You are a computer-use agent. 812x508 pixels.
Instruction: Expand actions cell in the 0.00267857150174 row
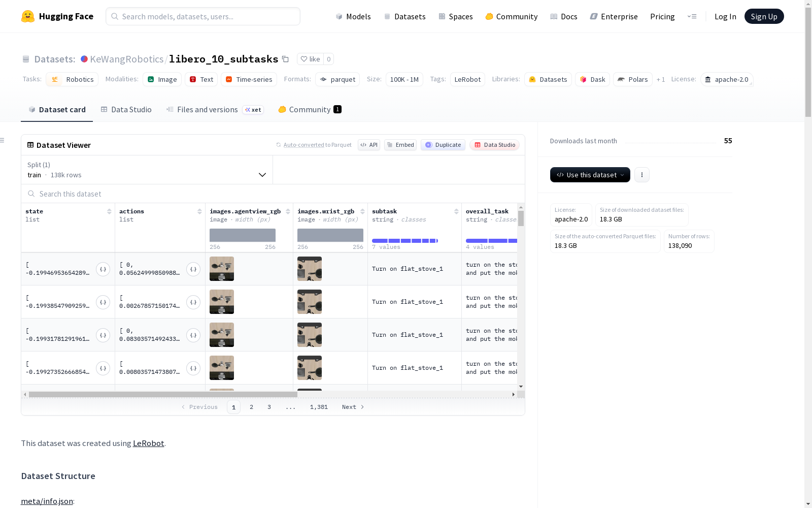point(193,302)
